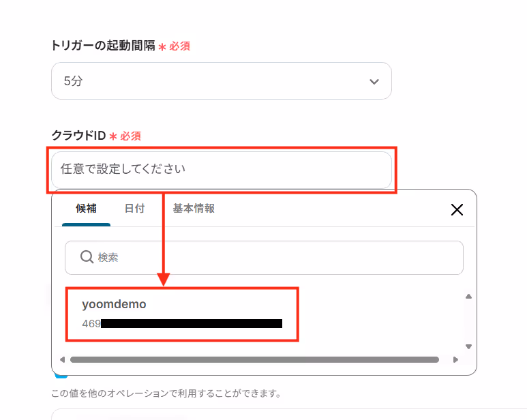This screenshot has height=420, width=527.
Task: Click the scroll right arrow
Action: (455, 359)
